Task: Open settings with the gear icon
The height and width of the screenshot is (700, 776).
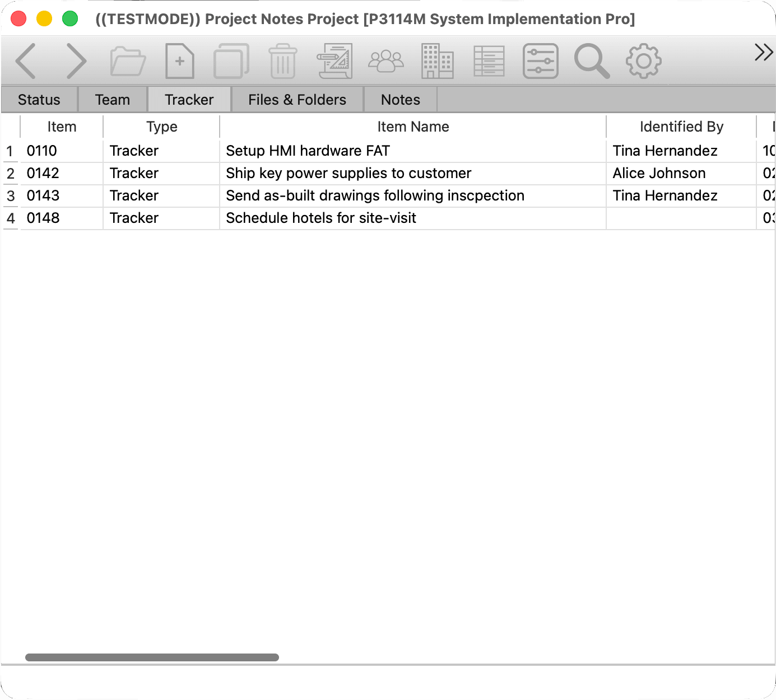Action: click(x=644, y=61)
